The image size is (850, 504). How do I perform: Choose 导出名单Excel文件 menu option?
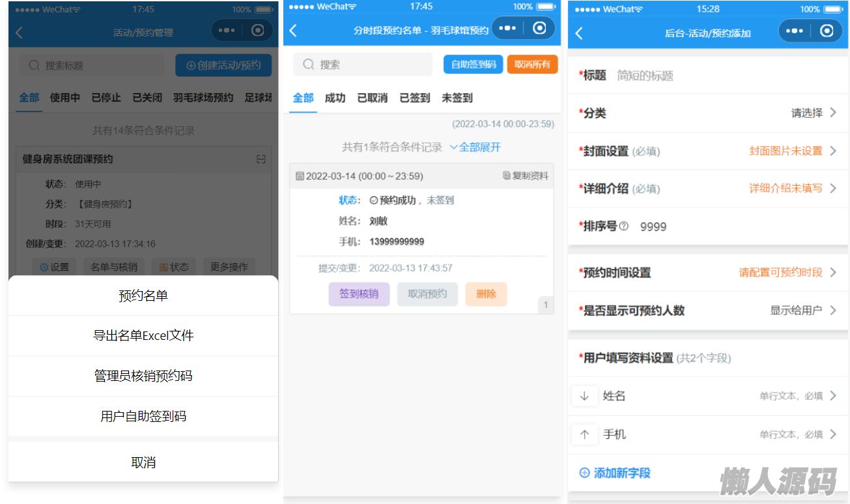(x=143, y=336)
